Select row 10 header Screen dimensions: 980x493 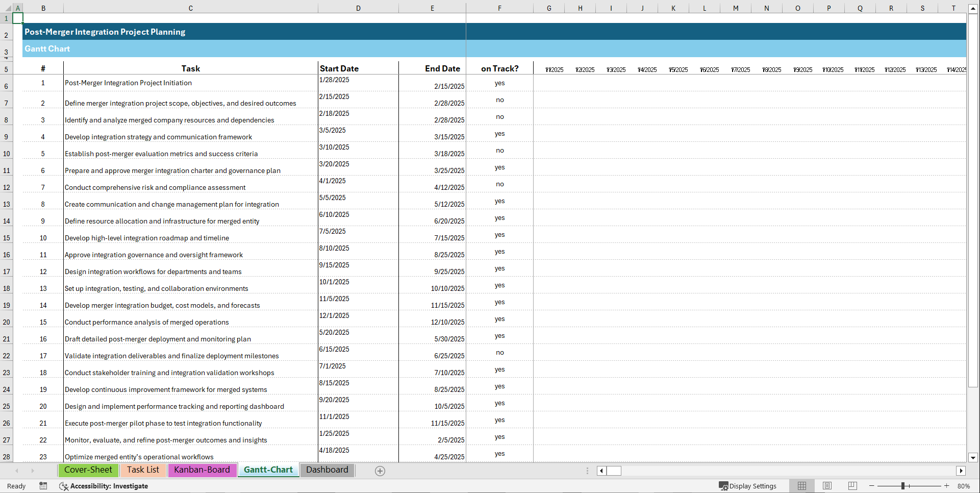click(7, 153)
